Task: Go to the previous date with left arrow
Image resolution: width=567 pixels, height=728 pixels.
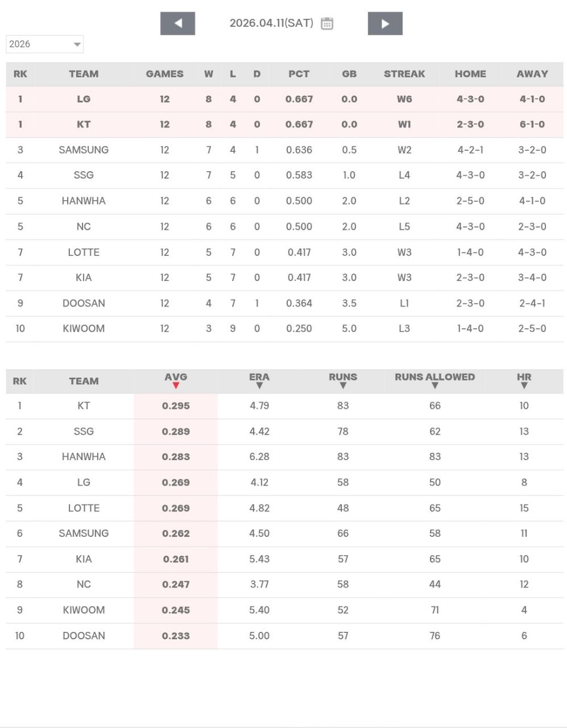Action: [x=177, y=24]
